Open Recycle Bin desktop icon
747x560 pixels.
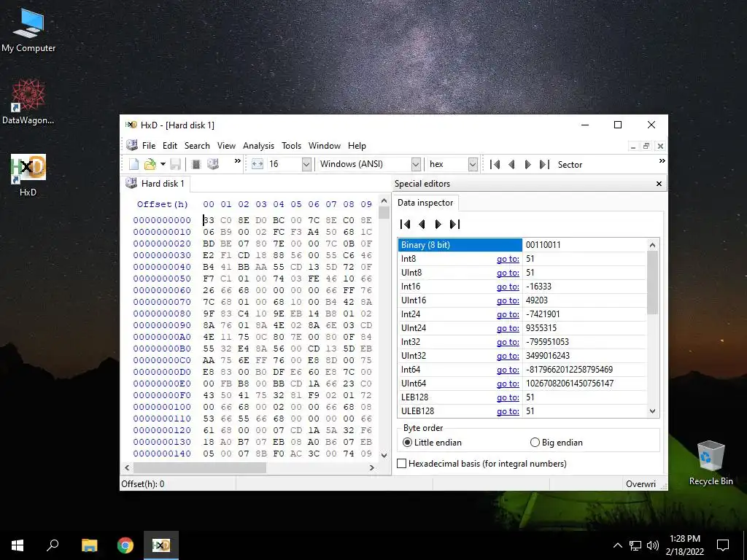tap(711, 463)
